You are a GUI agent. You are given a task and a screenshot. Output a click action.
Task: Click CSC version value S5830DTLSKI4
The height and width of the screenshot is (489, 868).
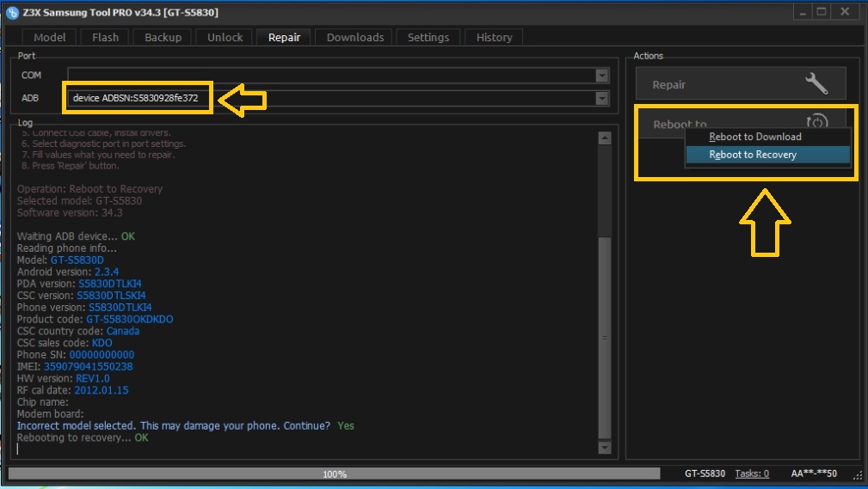pyautogui.click(x=111, y=296)
